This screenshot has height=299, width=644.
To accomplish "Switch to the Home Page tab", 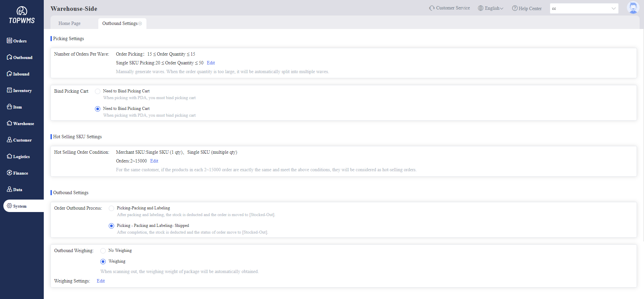I will 69,24.
